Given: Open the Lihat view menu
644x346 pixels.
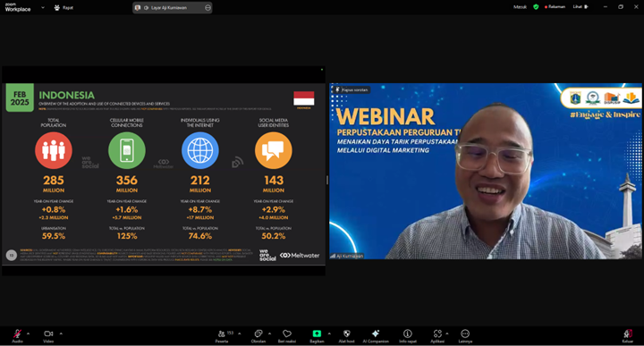Looking at the screenshot, I should coord(580,6).
